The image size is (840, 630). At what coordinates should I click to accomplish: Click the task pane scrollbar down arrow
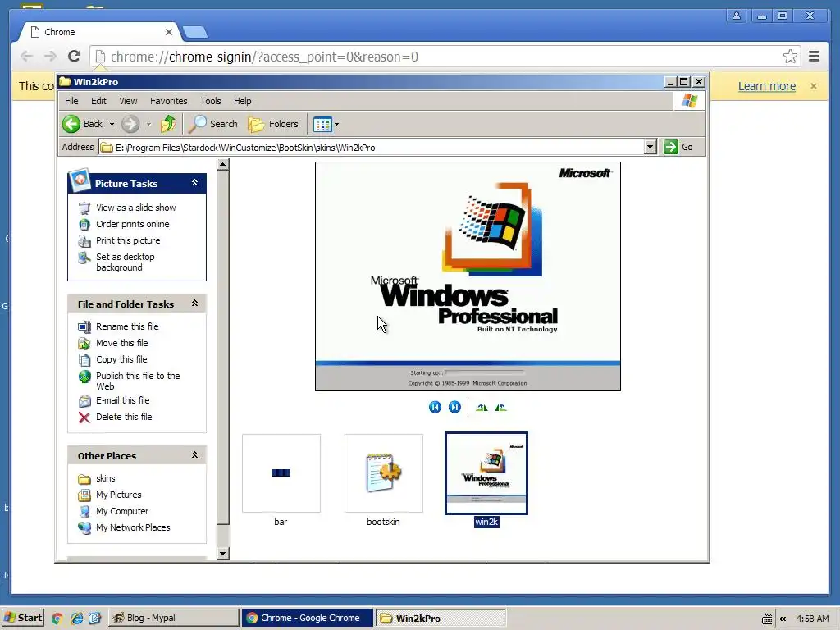[223, 554]
